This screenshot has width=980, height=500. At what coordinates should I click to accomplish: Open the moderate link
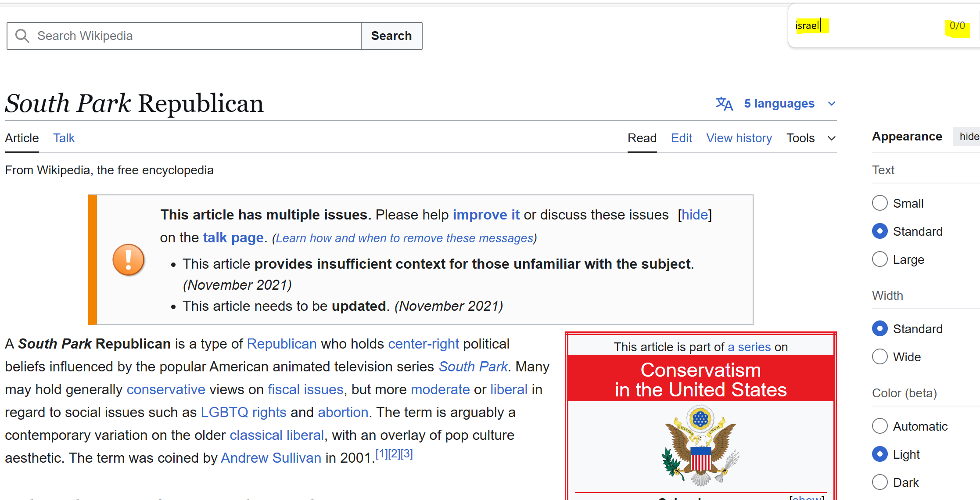tap(440, 389)
